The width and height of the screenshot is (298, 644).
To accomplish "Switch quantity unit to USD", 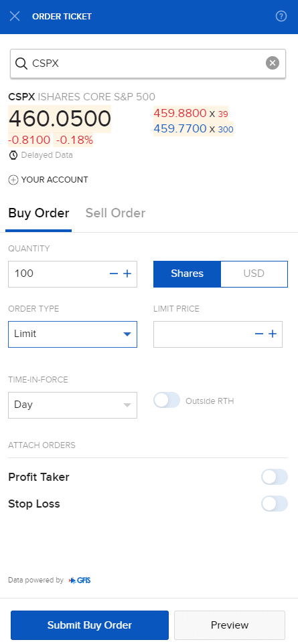I will 254,274.
